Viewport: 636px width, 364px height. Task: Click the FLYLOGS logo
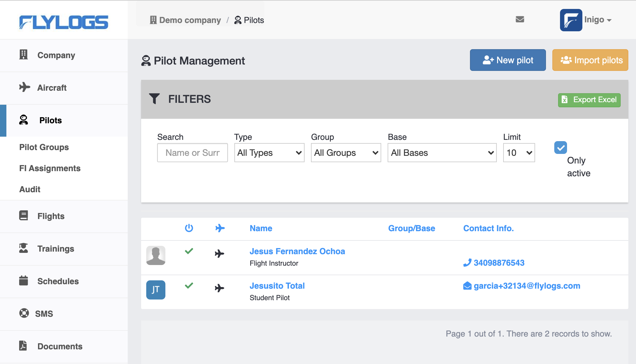point(64,22)
